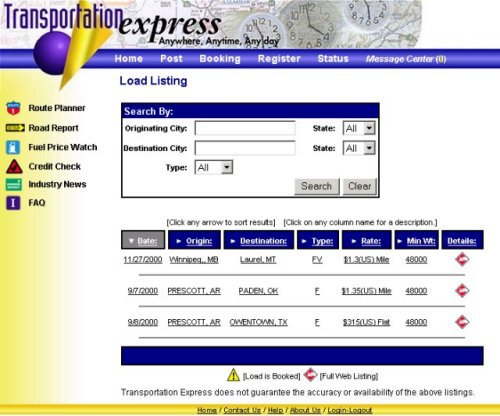
Task: Click the Details column header
Action: [x=462, y=241]
